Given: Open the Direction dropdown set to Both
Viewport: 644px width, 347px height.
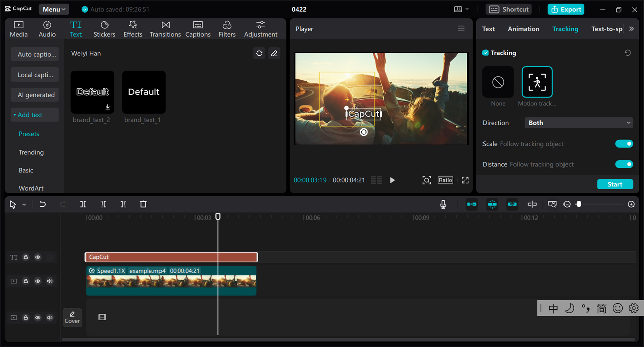Looking at the screenshot, I should pos(579,123).
